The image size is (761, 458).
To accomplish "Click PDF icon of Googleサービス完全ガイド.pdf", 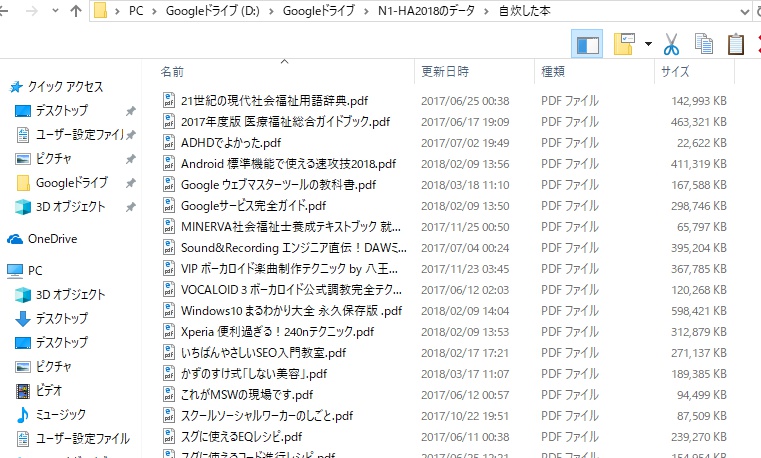I will (x=168, y=205).
